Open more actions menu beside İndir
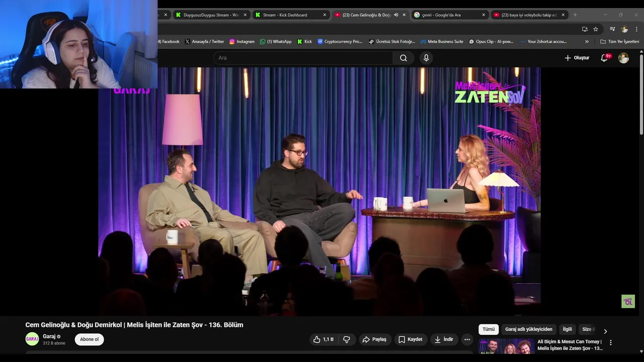This screenshot has width=644, height=362. (467, 339)
